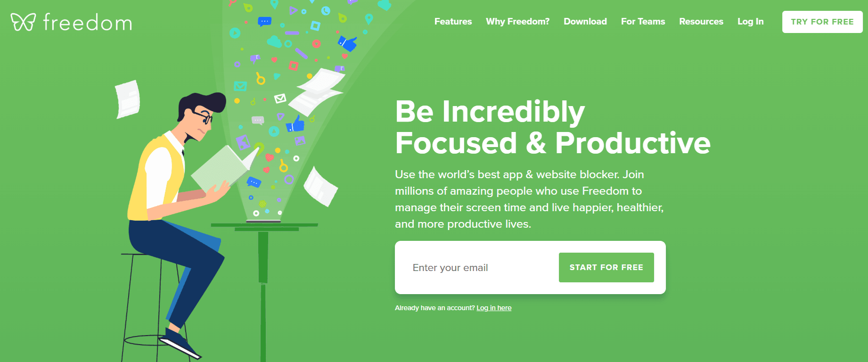Open the Download nav item

585,22
